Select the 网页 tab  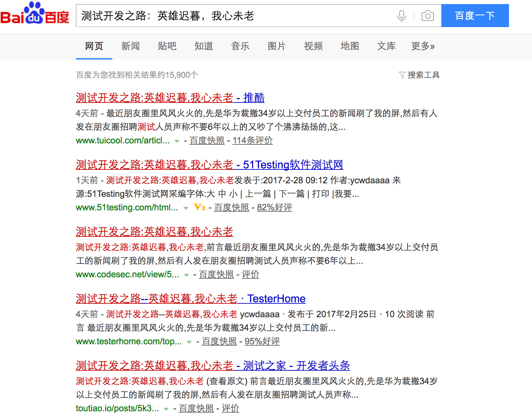[94, 46]
